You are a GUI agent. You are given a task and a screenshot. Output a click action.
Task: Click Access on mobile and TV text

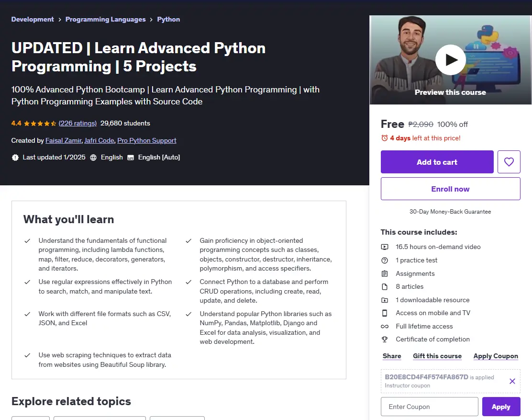click(433, 313)
